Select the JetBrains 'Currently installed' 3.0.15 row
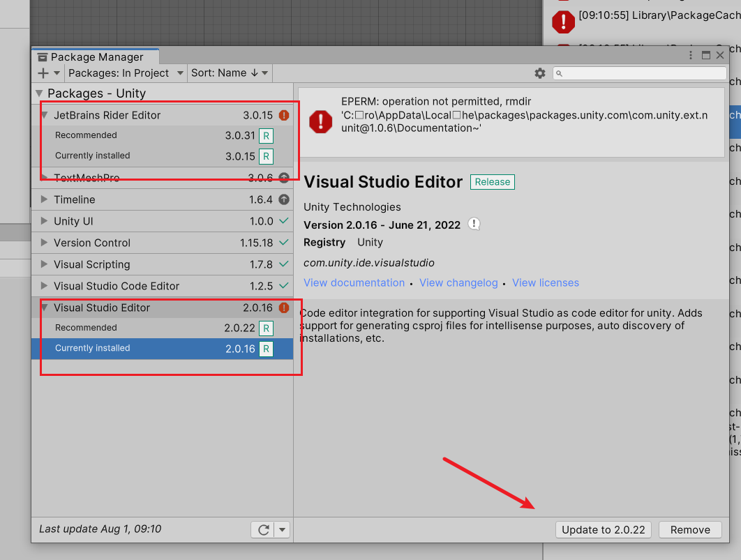The width and height of the screenshot is (741, 560). point(162,156)
